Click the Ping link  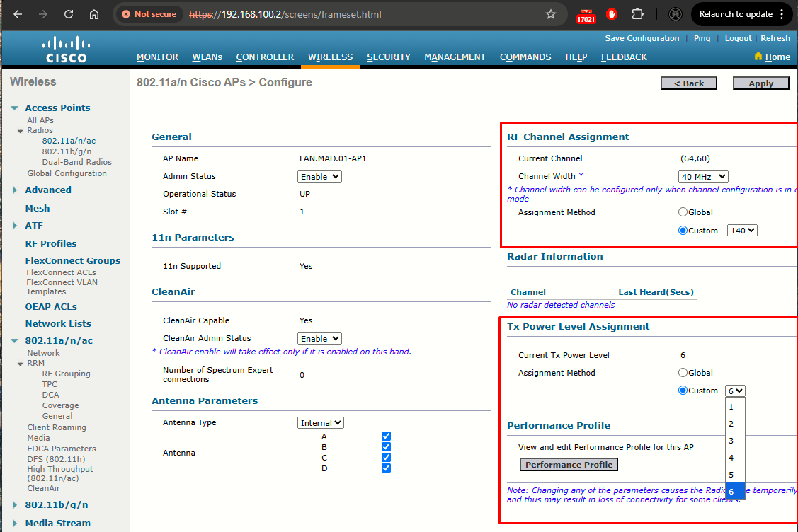coord(702,38)
